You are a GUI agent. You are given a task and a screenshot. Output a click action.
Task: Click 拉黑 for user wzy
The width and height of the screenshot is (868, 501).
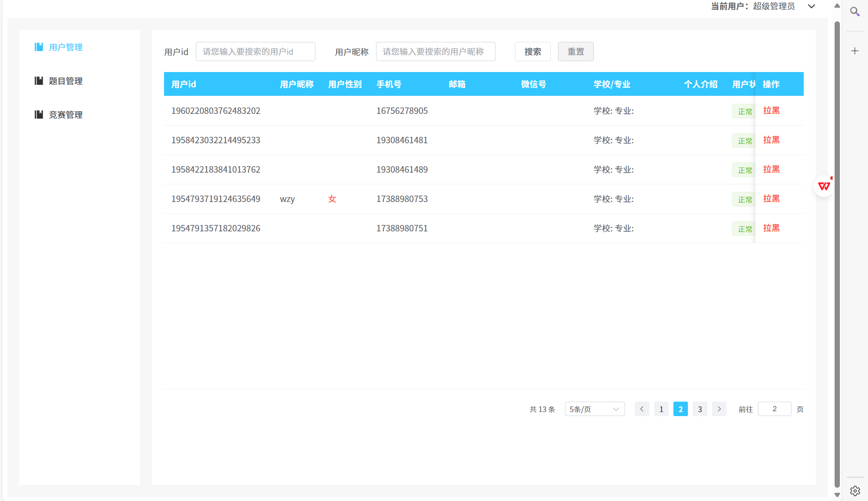[771, 199]
